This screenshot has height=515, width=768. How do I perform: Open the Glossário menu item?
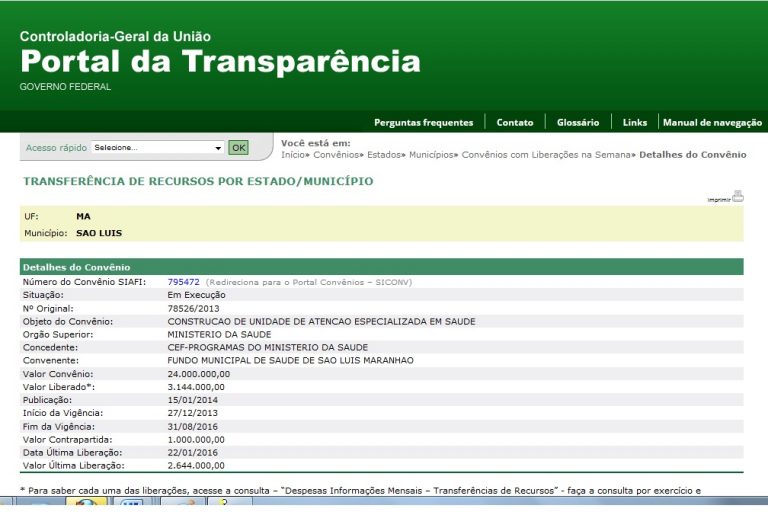pos(578,123)
